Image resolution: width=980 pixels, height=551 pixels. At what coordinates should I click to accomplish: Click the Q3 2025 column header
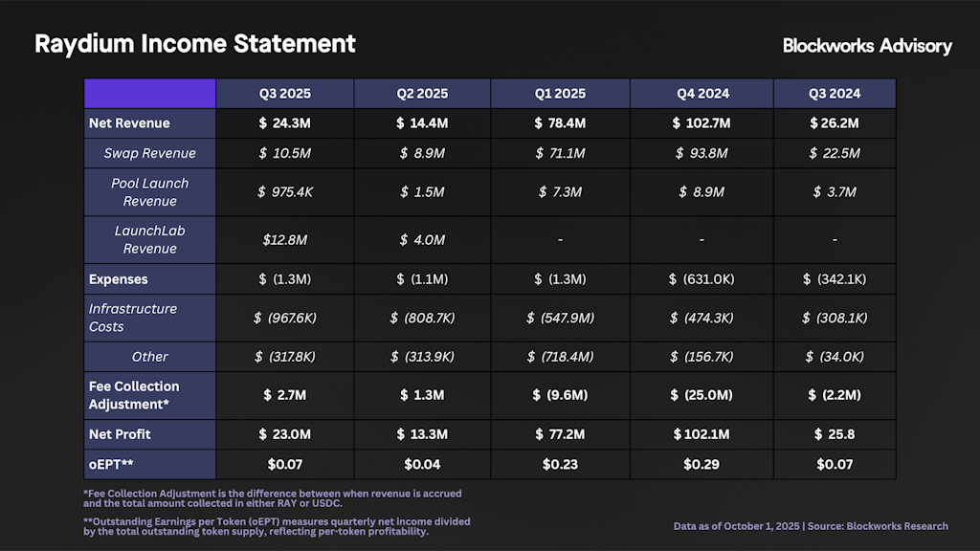[284, 94]
